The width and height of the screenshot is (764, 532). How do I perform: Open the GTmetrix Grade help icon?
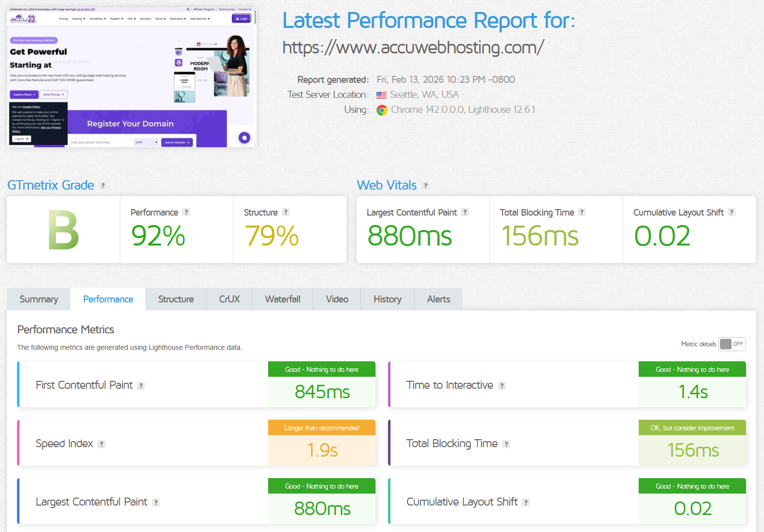pos(103,185)
